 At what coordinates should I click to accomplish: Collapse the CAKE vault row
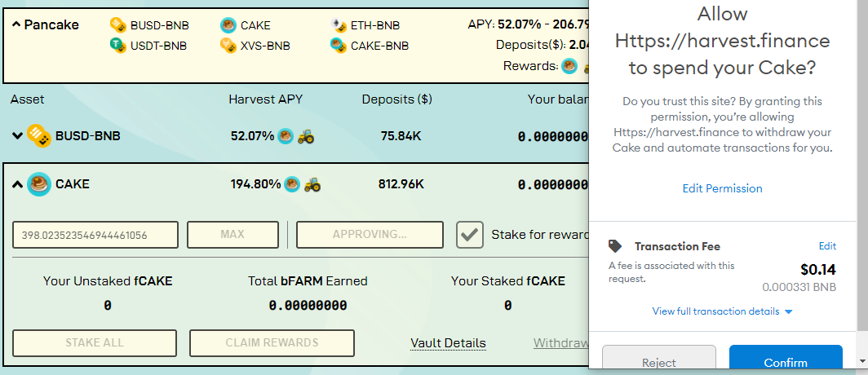[x=18, y=184]
